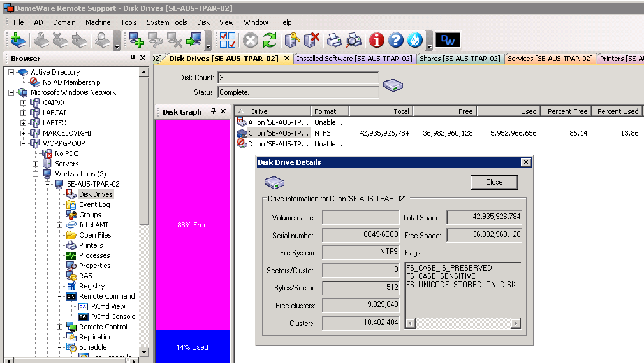
Task: Switch to Shares [SE-AUS-TPAR-02] tab
Action: pyautogui.click(x=460, y=59)
